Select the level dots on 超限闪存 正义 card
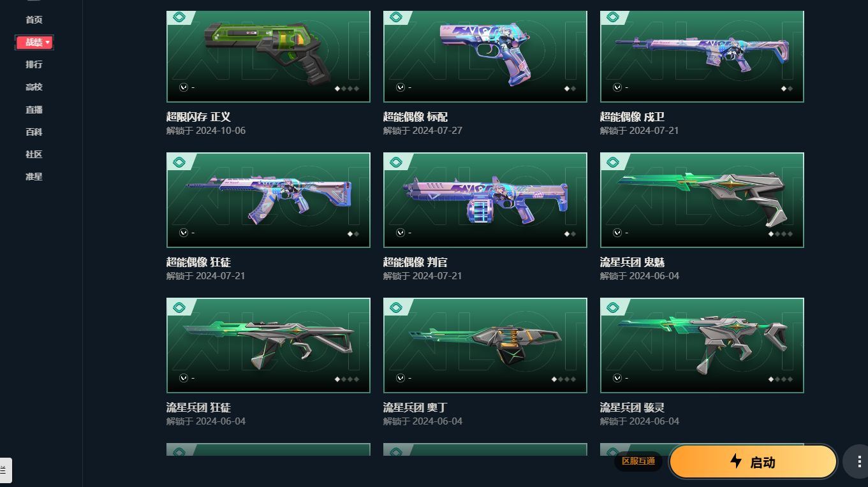 [x=347, y=89]
